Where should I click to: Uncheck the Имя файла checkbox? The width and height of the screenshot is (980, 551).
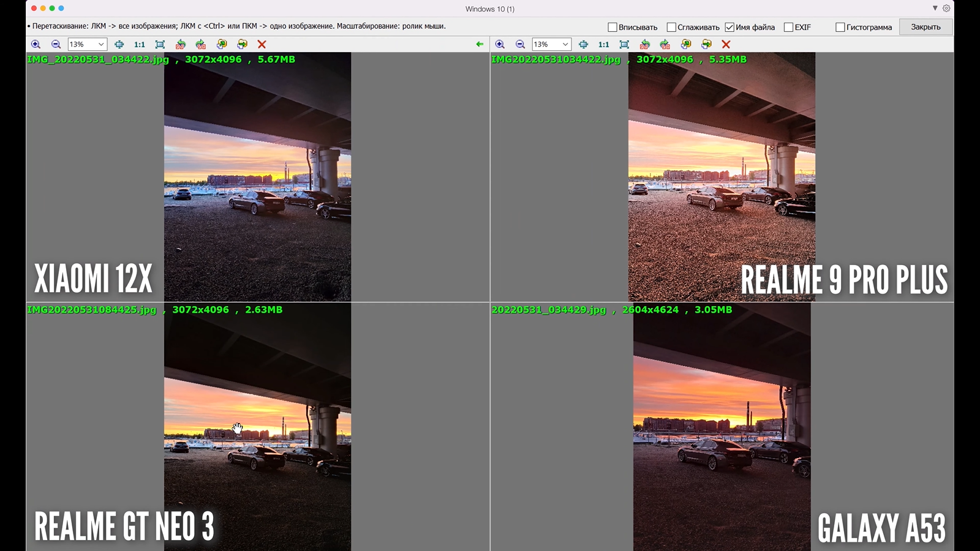pos(729,27)
